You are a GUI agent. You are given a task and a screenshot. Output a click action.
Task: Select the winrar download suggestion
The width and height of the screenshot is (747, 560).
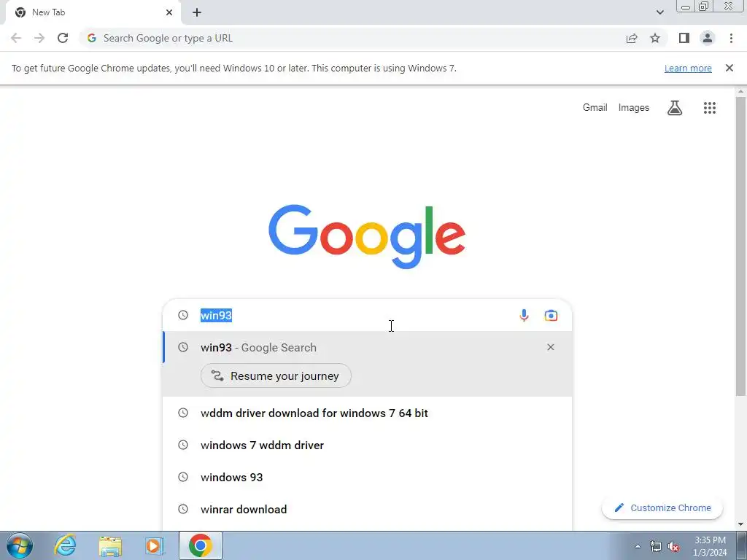tap(367, 509)
